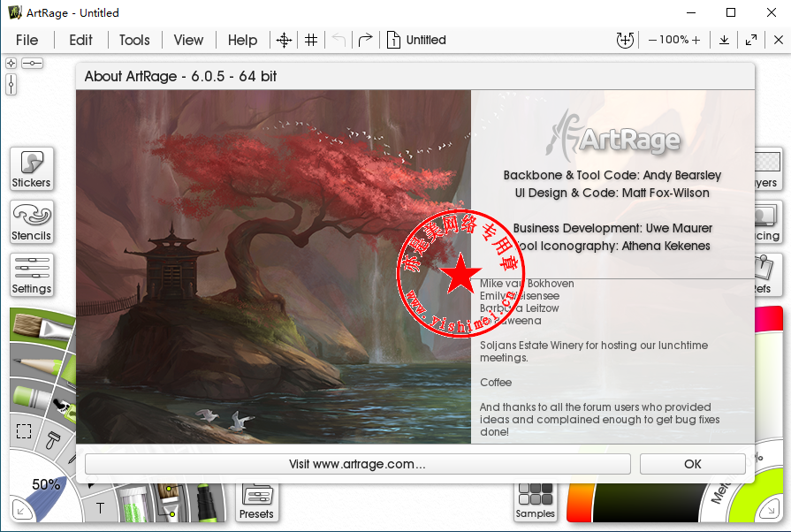Open the Tools menu

(x=134, y=40)
